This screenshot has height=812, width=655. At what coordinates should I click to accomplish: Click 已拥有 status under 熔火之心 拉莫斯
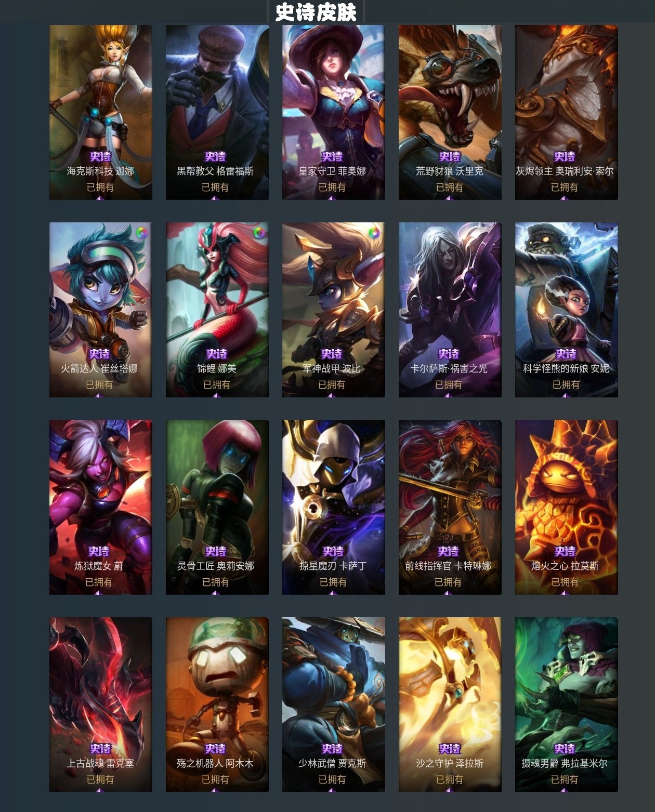[x=565, y=582]
